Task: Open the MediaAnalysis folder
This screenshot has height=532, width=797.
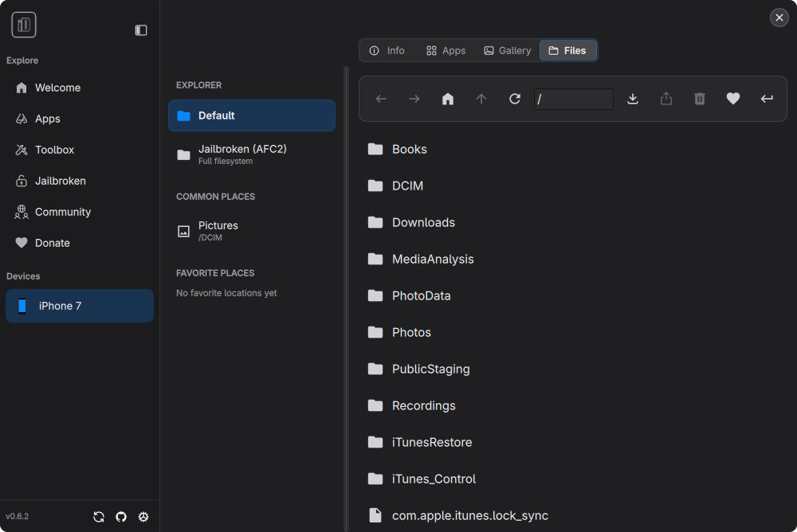Action: [x=573, y=259]
